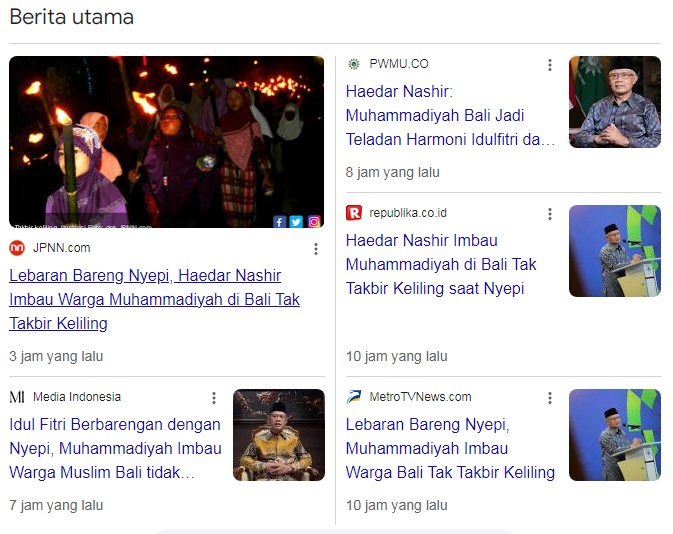Click the republika.co.id red R logo

pos(354,212)
